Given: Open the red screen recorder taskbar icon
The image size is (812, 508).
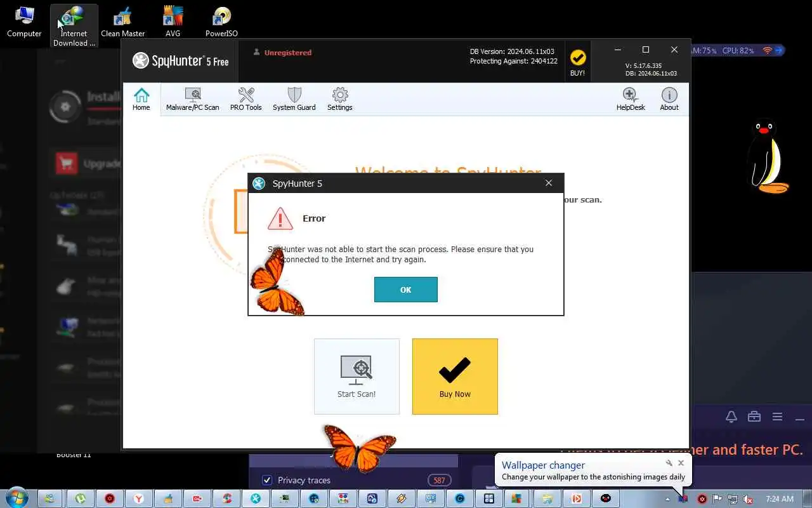Looking at the screenshot, I should [197, 498].
